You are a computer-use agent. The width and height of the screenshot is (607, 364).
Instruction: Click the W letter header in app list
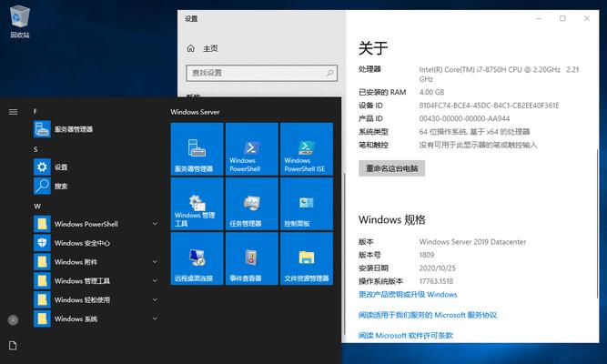coord(37,207)
